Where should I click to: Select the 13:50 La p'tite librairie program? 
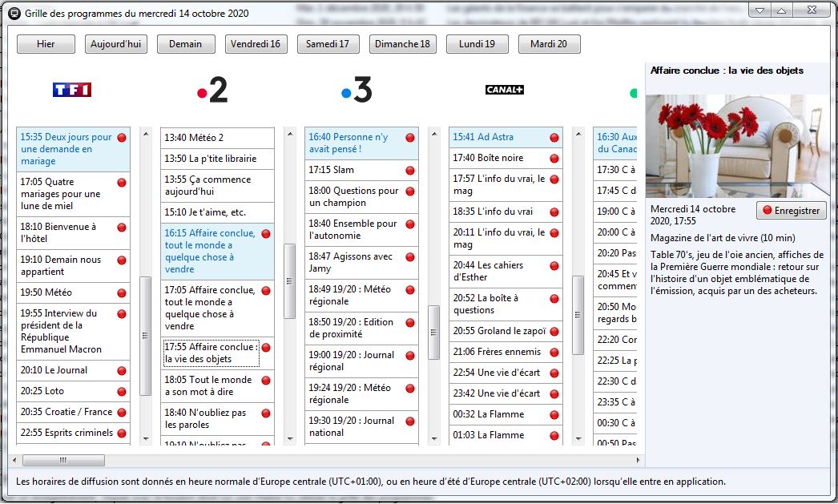(218, 159)
